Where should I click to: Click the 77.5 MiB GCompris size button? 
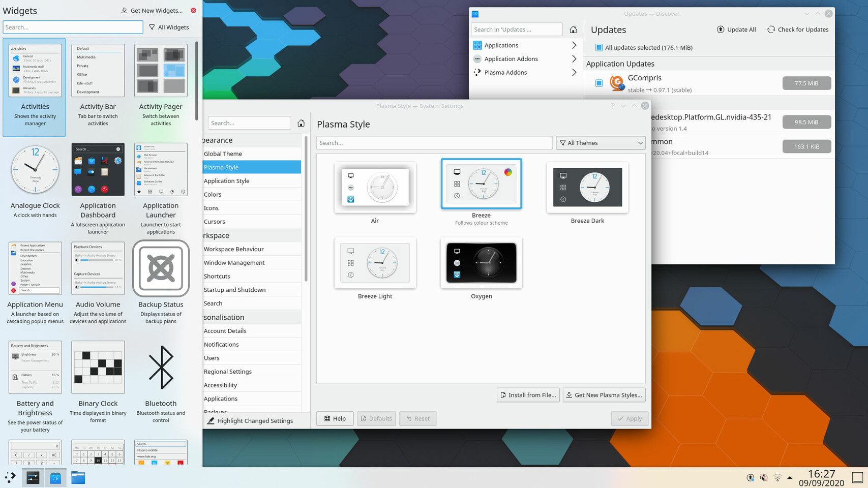click(806, 83)
